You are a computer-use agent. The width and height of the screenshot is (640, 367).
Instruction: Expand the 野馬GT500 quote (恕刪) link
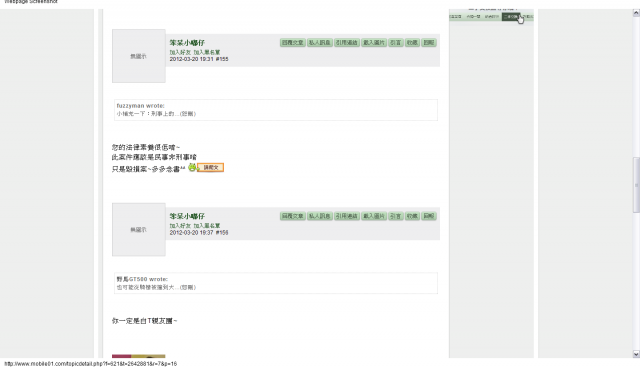[x=188, y=287]
